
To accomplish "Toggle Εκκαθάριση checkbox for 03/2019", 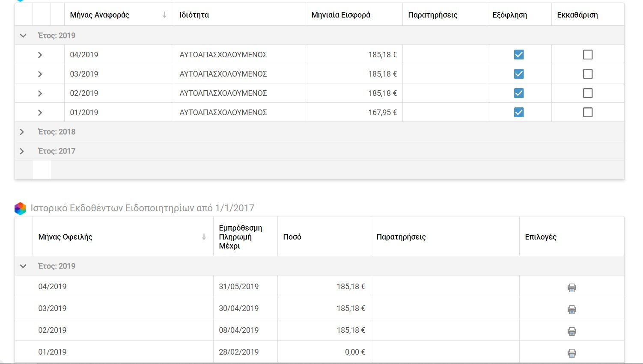I will 588,74.
